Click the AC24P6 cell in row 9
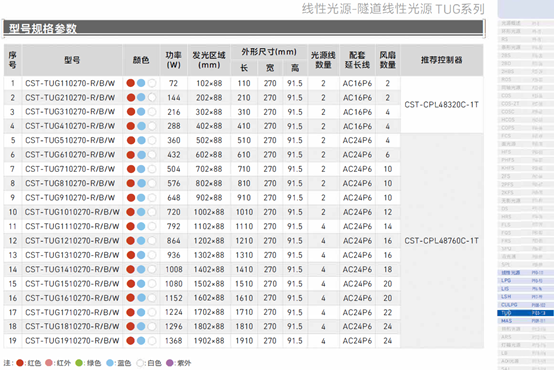The image size is (554, 370). 357,198
